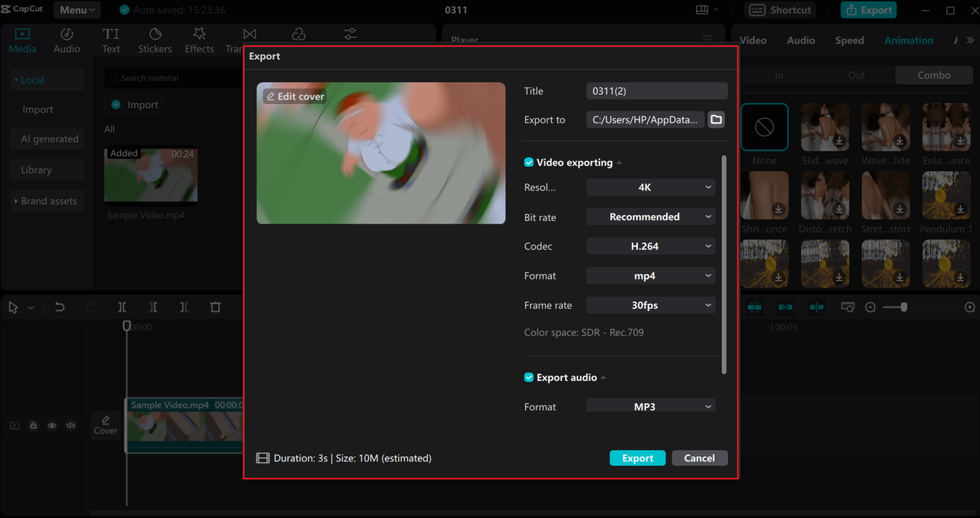Open the Export to folder browser icon
Viewport: 980px width, 518px height.
tap(716, 119)
